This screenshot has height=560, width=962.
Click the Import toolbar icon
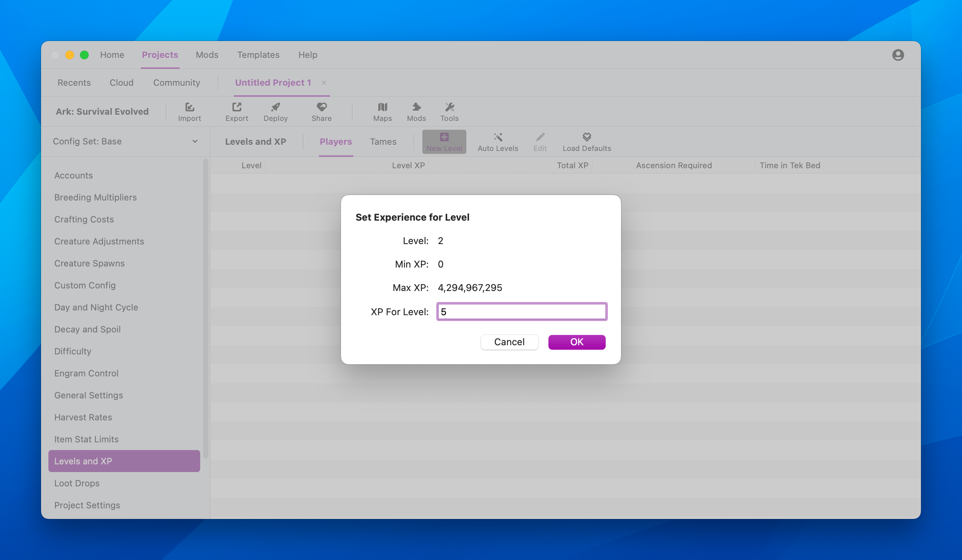[x=189, y=107]
